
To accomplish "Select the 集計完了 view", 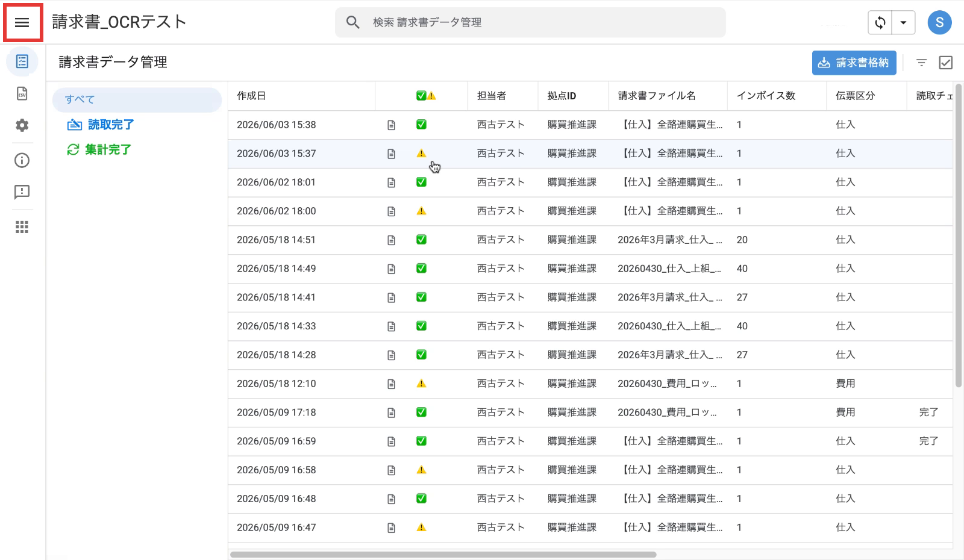I will (x=99, y=149).
